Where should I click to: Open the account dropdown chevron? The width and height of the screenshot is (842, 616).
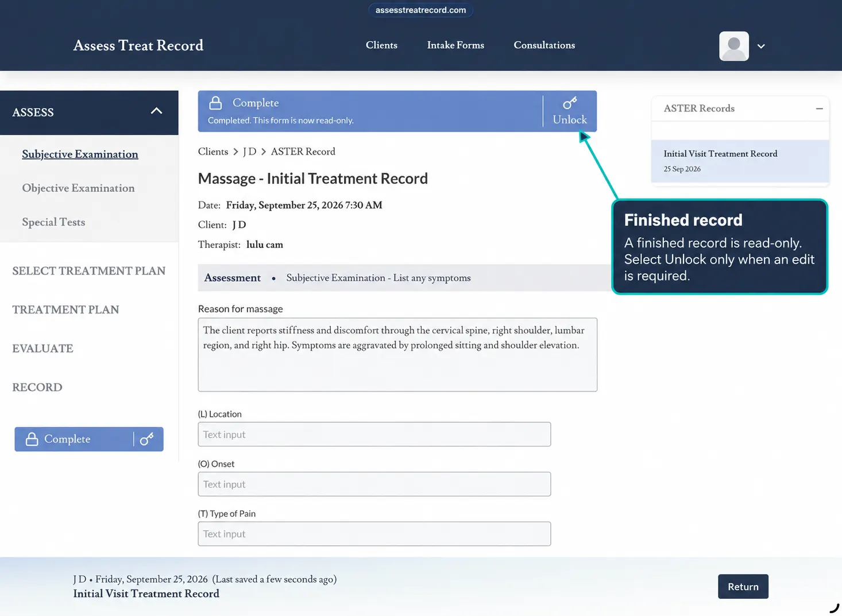pyautogui.click(x=761, y=47)
